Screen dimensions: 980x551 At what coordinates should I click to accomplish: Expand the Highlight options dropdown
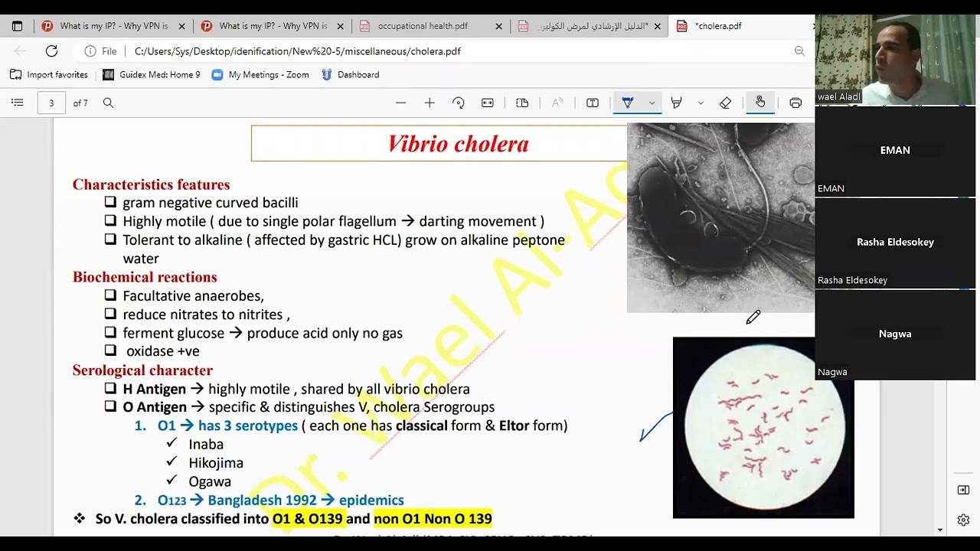[701, 103]
